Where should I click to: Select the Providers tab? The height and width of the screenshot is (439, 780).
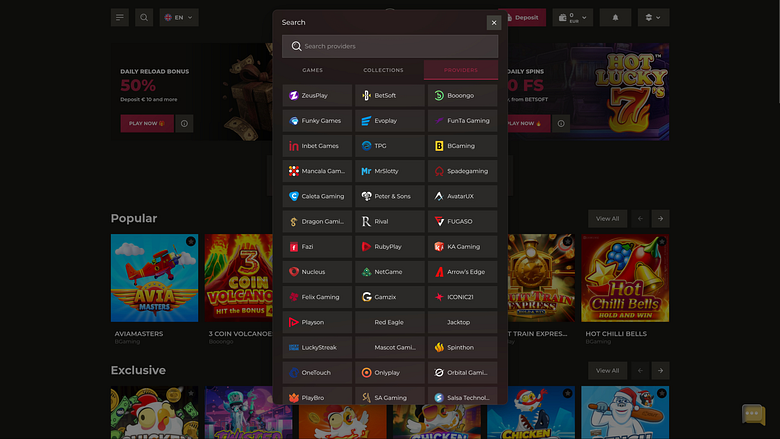(461, 70)
